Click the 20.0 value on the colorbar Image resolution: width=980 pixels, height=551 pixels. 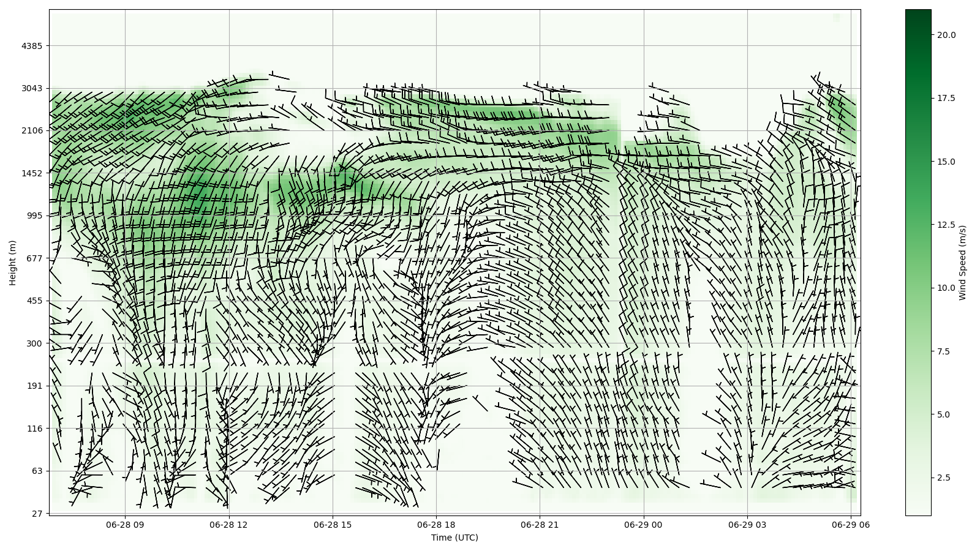(946, 35)
